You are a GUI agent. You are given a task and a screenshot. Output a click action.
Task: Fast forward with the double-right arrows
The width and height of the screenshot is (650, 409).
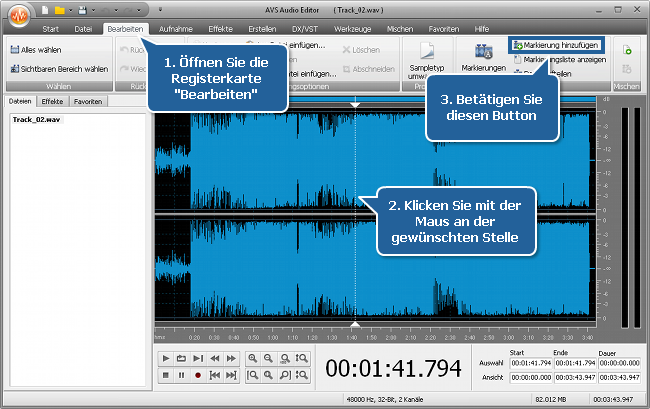tap(231, 358)
